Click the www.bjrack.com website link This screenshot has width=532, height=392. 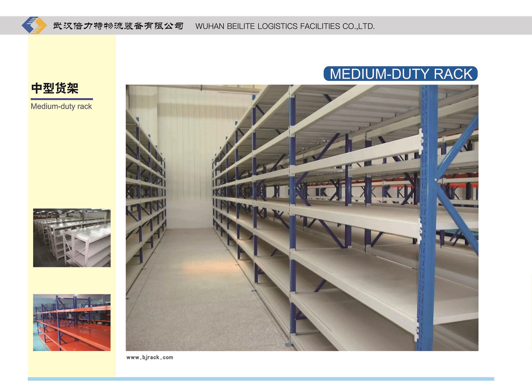[x=150, y=357]
